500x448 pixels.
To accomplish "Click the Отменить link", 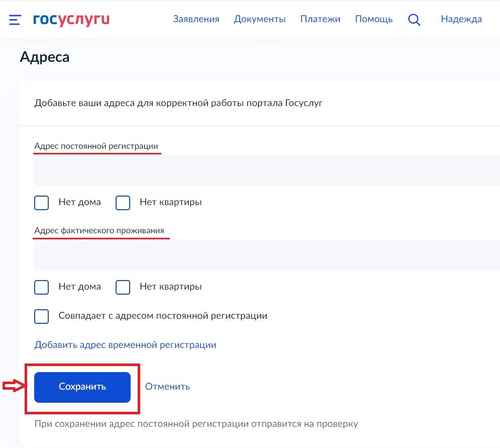I will pos(167,386).
